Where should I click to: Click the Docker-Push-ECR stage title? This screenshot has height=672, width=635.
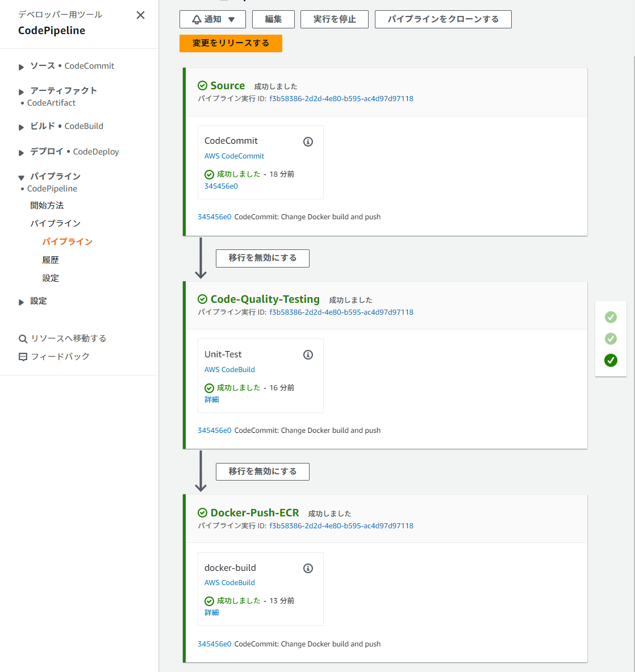[x=254, y=512]
